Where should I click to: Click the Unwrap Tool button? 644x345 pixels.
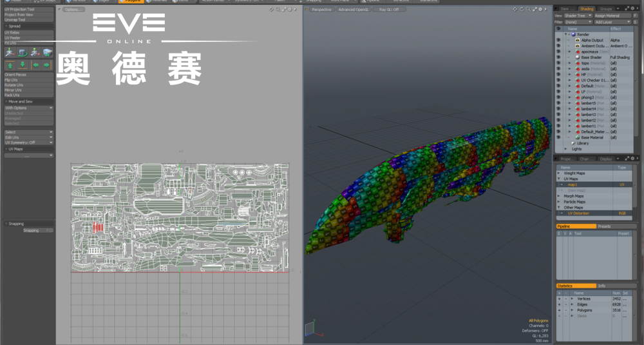(15, 19)
